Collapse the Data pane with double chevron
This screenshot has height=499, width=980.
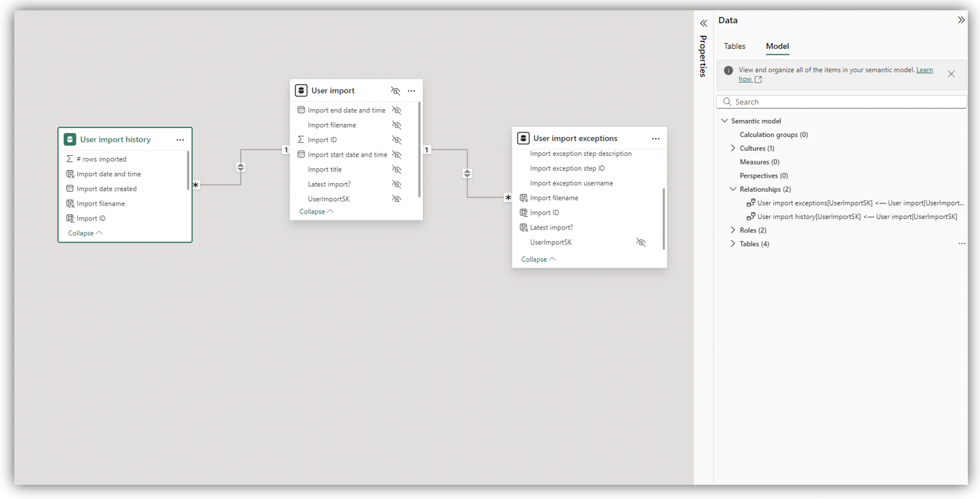[961, 20]
